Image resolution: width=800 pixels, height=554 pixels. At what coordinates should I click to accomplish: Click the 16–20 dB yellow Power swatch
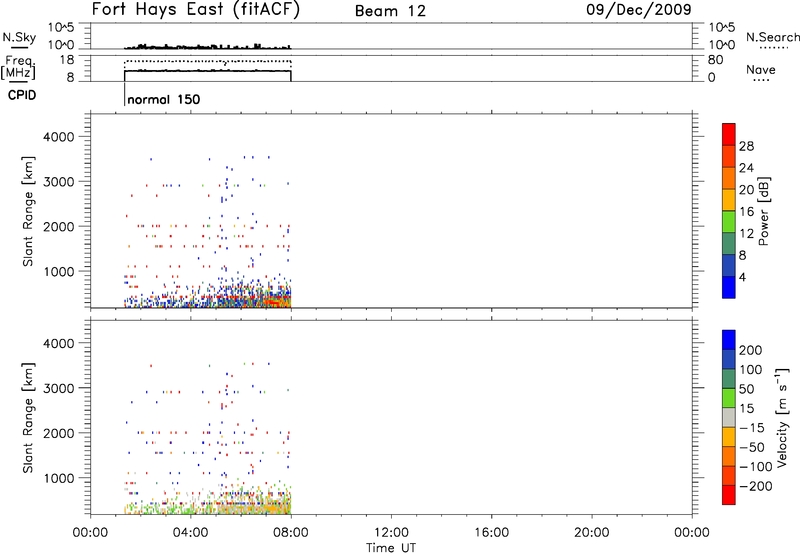tap(729, 199)
